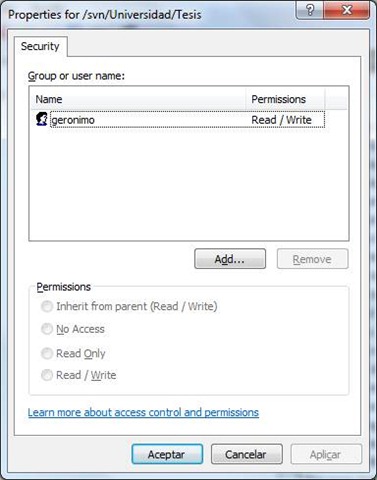
Task: Enable the Read / Write radio option
Action: point(47,375)
